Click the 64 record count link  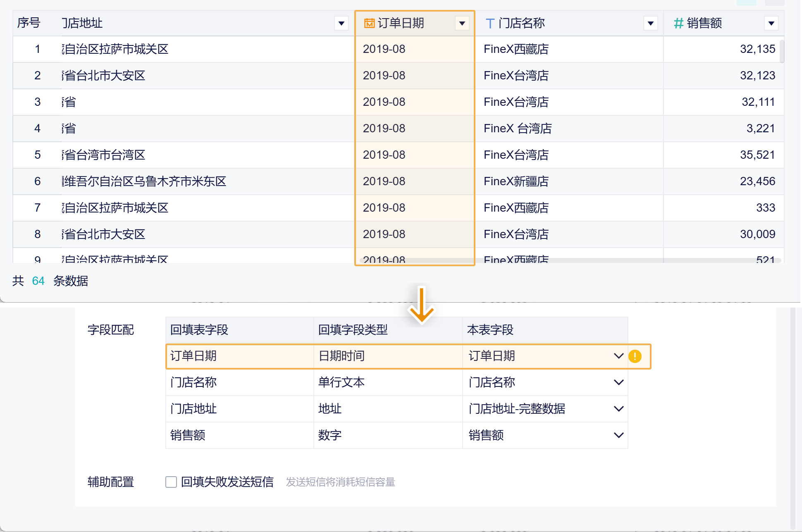click(38, 281)
